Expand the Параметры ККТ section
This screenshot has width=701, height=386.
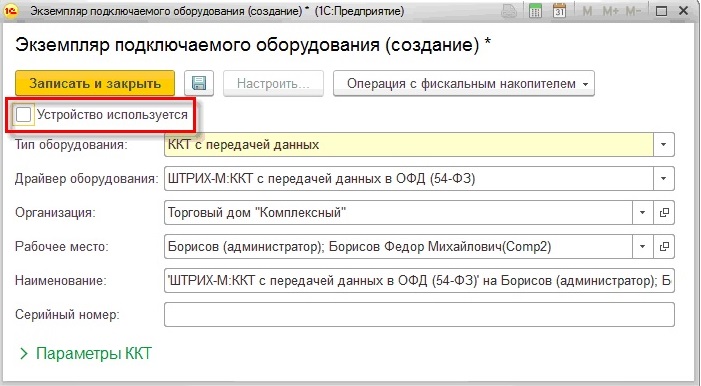[85, 354]
